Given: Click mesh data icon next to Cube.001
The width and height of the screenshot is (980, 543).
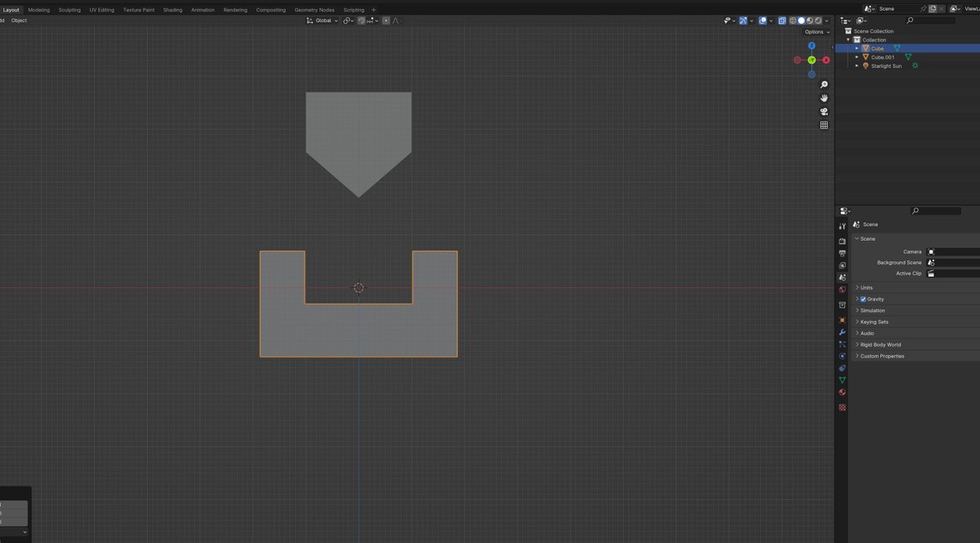Looking at the screenshot, I should 908,57.
